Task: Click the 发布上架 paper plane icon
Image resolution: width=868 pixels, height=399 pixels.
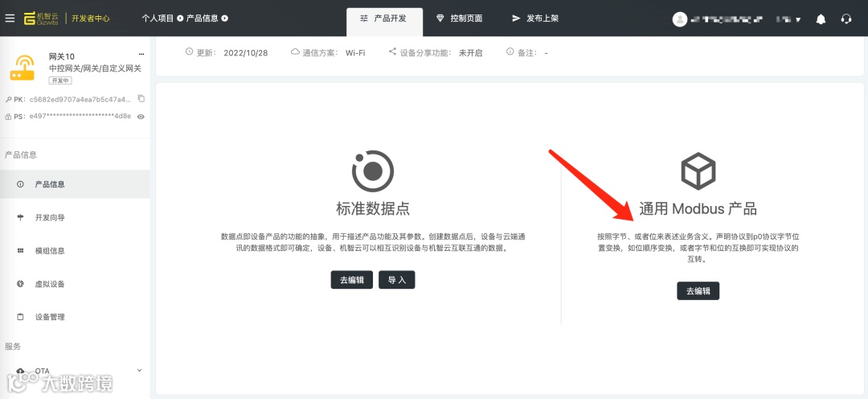Action: click(516, 19)
